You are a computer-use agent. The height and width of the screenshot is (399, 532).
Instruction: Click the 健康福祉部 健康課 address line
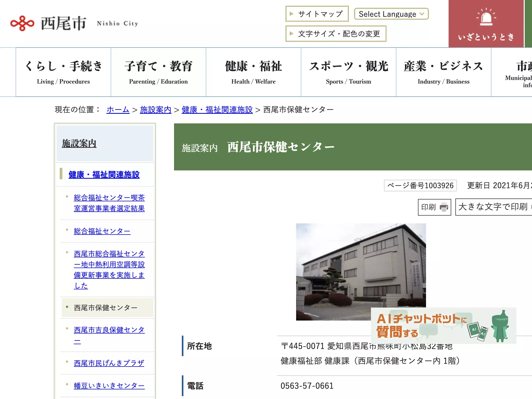point(370,361)
